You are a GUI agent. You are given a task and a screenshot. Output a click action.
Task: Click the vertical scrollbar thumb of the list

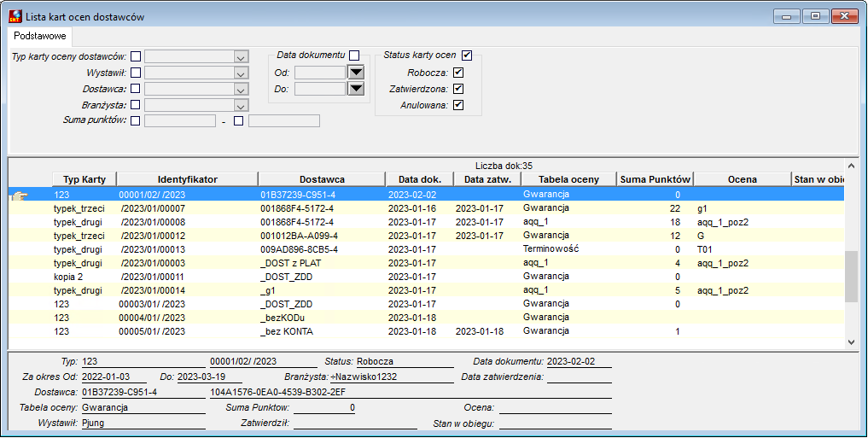[x=852, y=276]
